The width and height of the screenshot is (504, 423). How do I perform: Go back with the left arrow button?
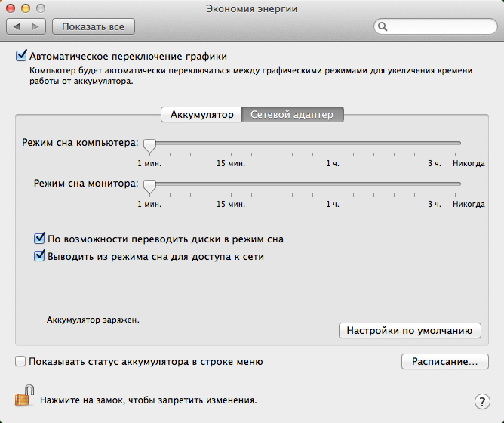18,27
